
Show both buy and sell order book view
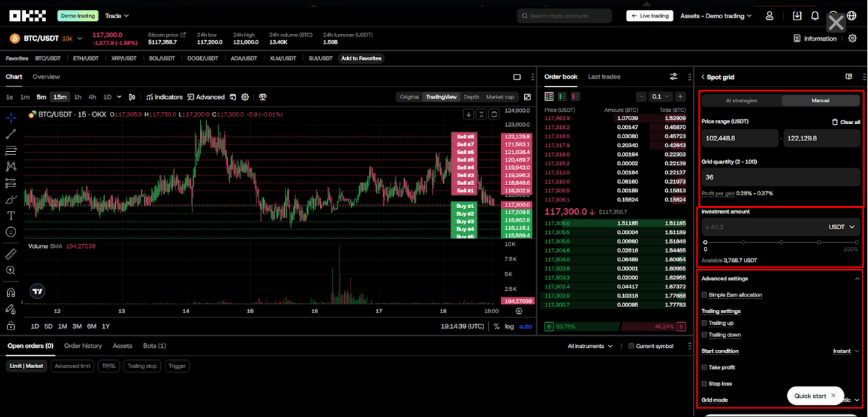[x=549, y=97]
